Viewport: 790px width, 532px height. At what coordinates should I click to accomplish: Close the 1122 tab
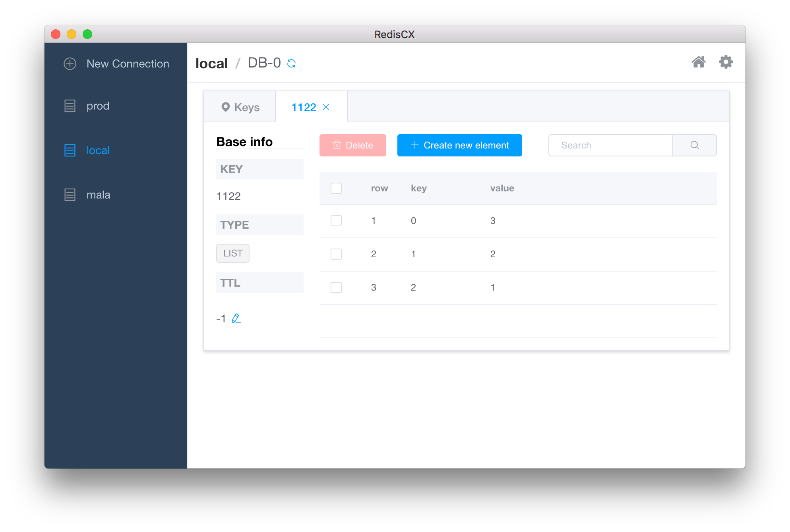tap(326, 107)
